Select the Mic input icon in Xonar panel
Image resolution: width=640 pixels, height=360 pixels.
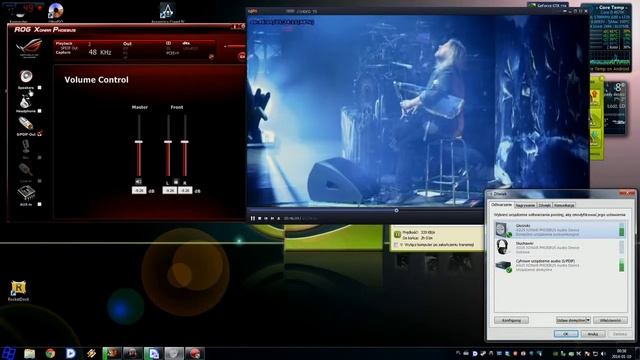[26, 147]
